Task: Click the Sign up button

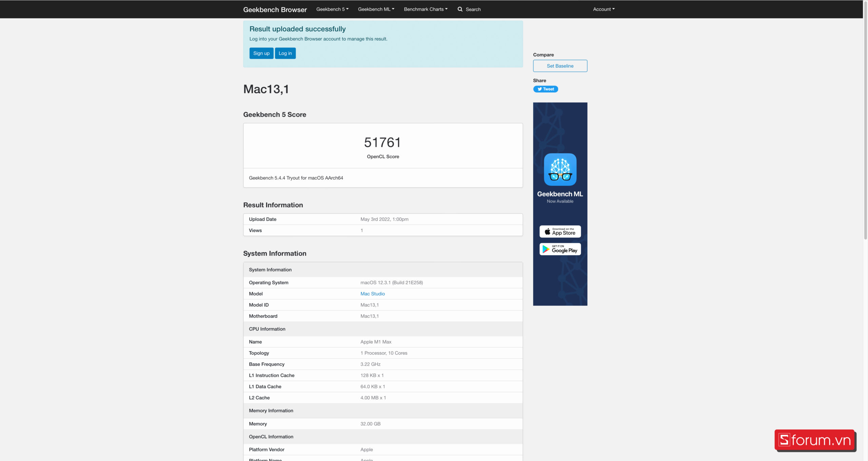Action: tap(261, 53)
